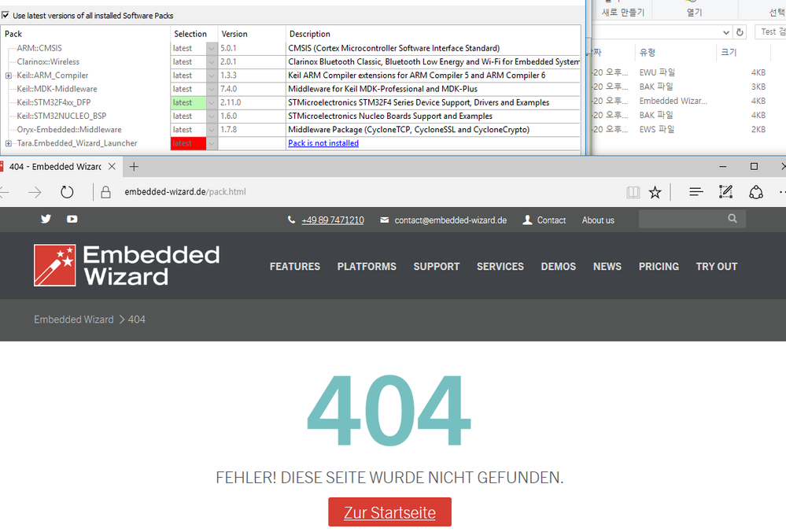Open the DEMOS menu
The width and height of the screenshot is (786, 532).
[x=559, y=266]
